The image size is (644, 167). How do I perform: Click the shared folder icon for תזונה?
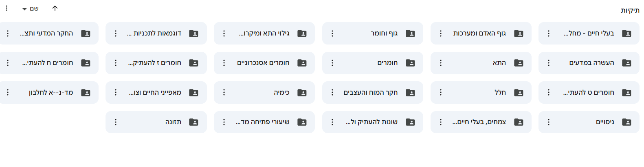coord(193,122)
